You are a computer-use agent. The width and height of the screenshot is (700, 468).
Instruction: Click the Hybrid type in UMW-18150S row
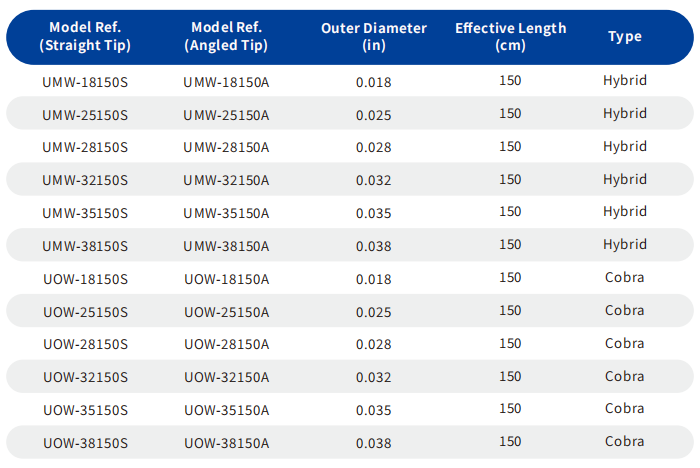click(x=625, y=80)
